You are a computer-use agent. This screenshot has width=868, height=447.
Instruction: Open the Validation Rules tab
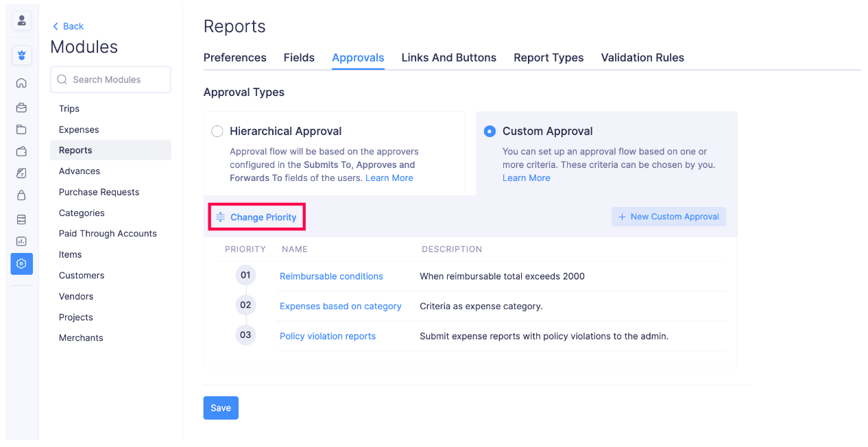click(x=642, y=58)
